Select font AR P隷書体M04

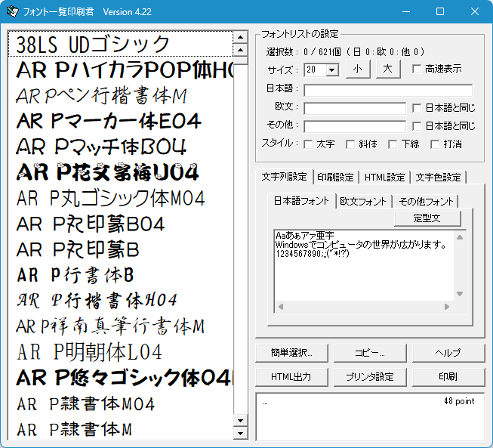[x=121, y=403]
